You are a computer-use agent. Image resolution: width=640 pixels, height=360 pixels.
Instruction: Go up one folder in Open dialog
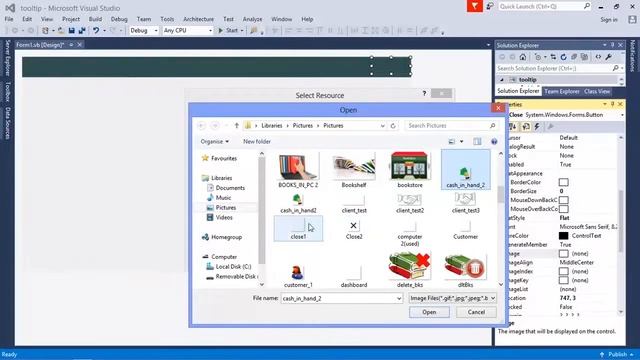(237, 126)
